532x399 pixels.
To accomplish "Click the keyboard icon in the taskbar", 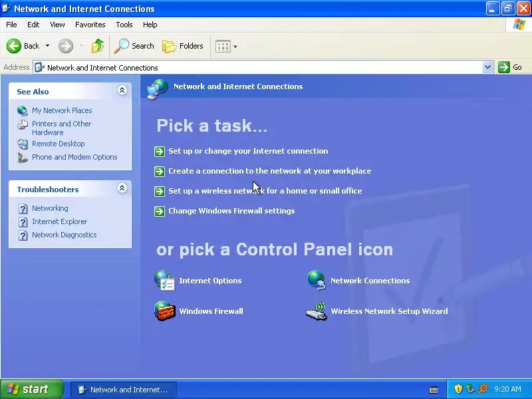I will [x=434, y=389].
